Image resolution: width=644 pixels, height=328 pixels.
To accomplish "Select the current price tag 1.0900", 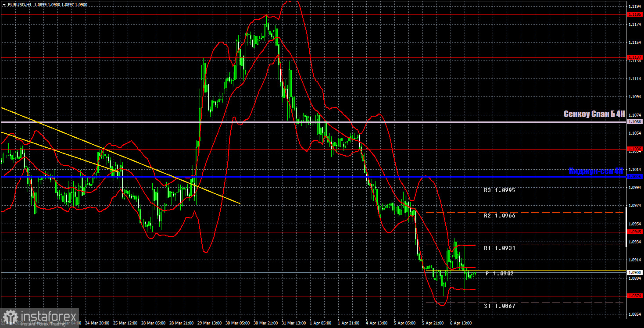I will click(x=635, y=272).
